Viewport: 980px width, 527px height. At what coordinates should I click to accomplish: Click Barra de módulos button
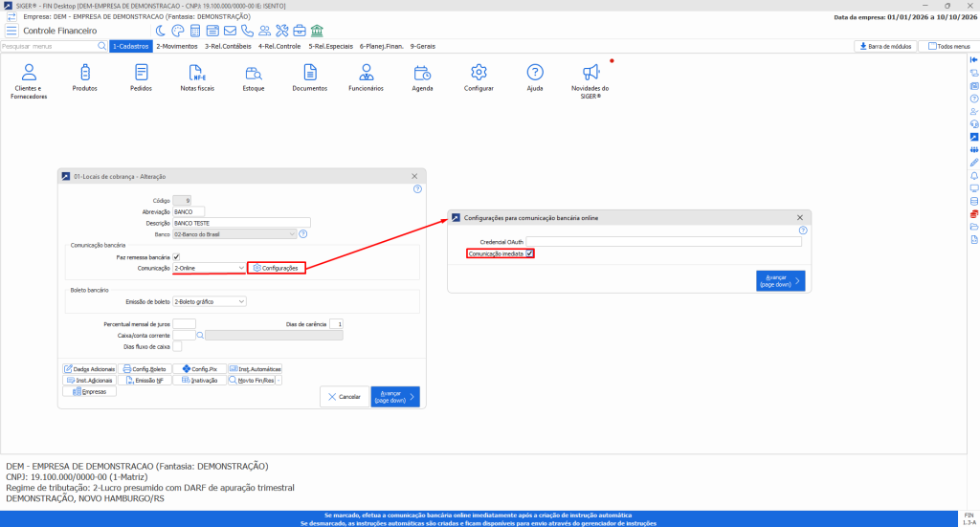coord(885,46)
